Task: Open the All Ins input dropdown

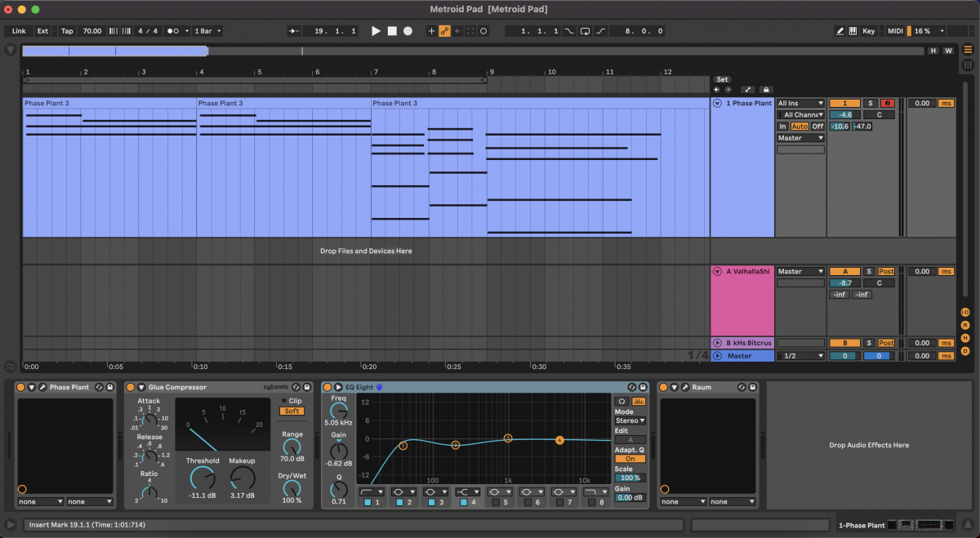Action: pos(800,104)
